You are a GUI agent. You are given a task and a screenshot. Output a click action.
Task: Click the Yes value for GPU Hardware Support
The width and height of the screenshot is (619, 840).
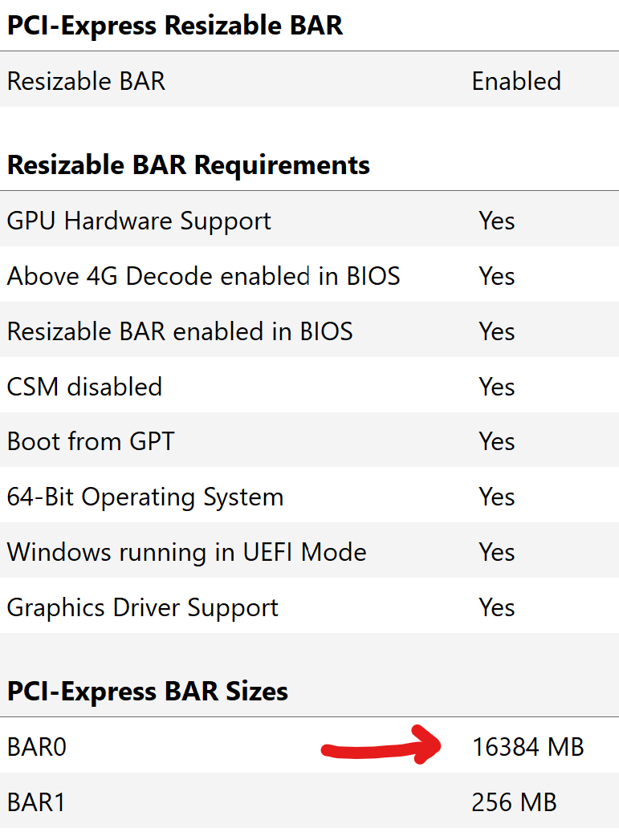[496, 221]
